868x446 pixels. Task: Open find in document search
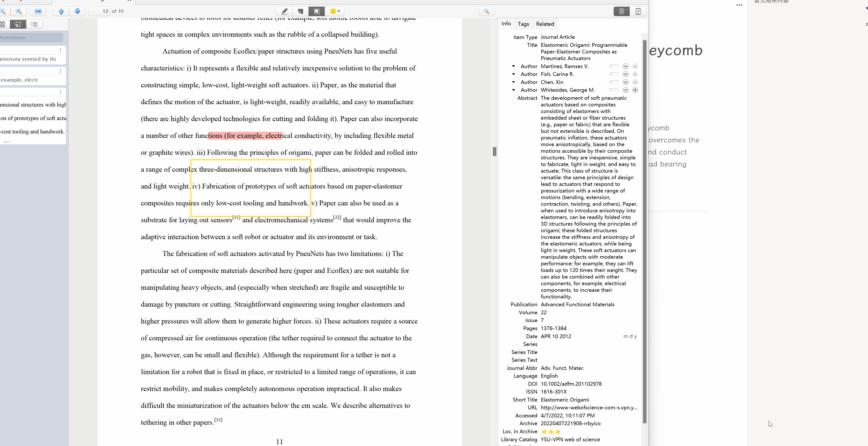[x=486, y=11]
